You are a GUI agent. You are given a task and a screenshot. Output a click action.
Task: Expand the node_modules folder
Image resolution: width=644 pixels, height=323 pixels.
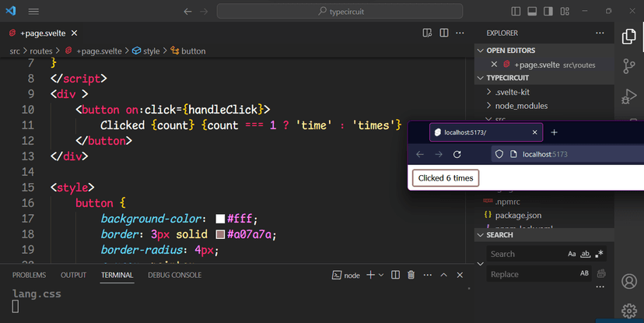pyautogui.click(x=488, y=106)
